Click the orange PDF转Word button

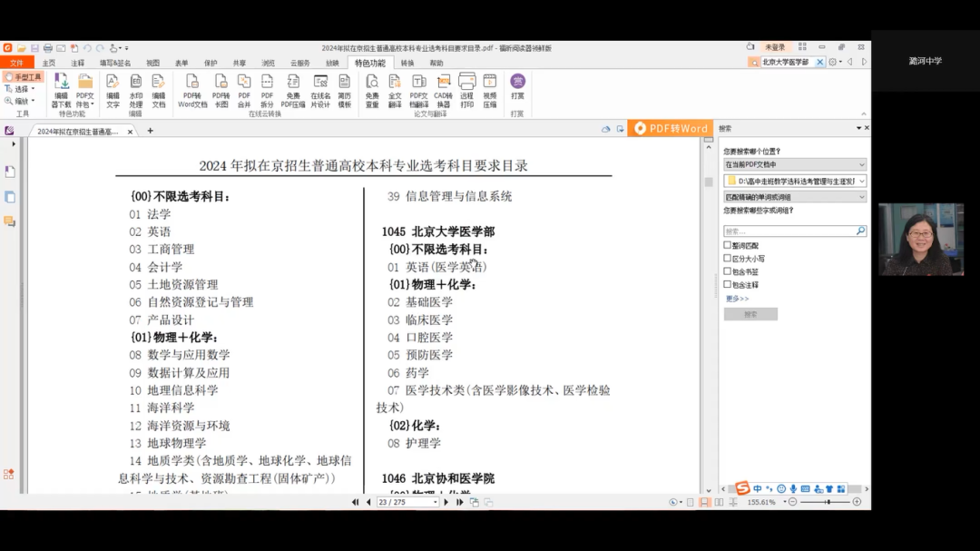tap(671, 129)
